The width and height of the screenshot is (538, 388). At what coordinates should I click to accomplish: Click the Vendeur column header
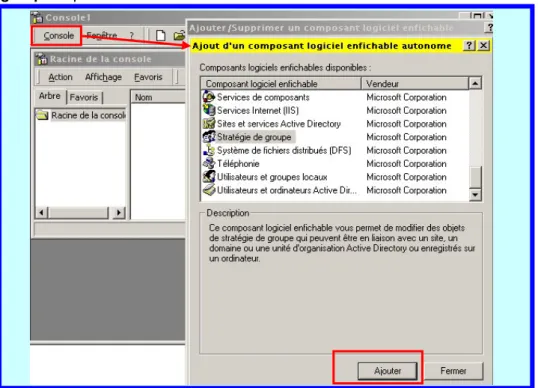click(415, 84)
